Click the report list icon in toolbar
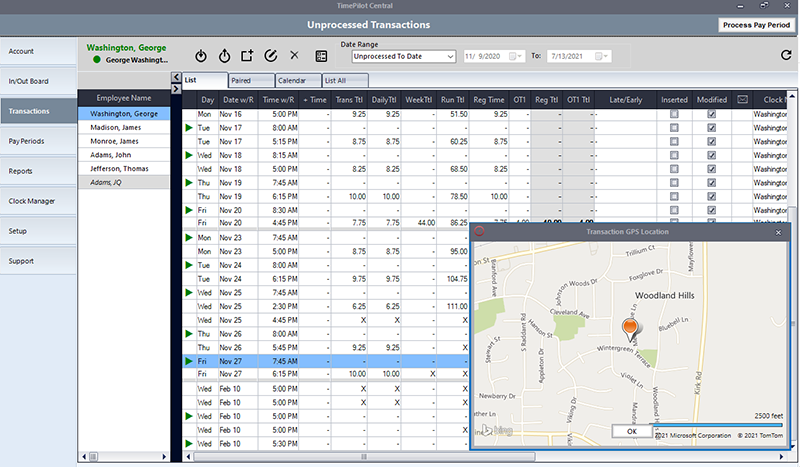 coord(321,56)
